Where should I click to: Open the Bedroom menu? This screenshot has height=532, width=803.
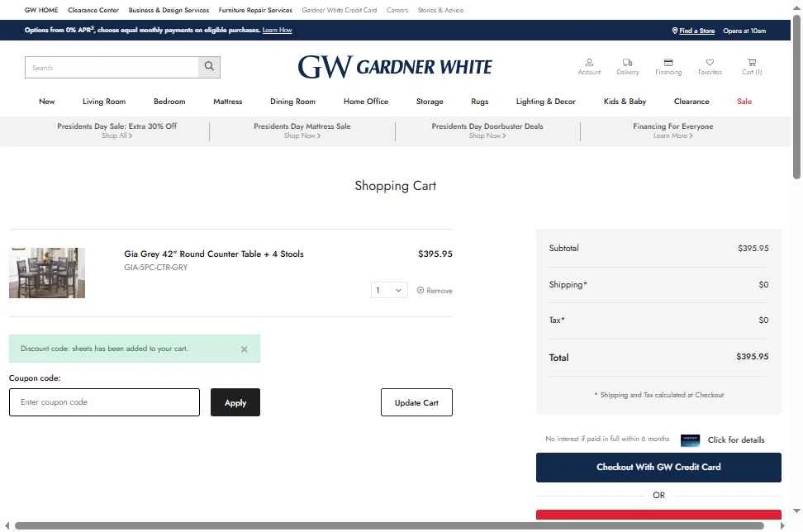[x=169, y=102]
